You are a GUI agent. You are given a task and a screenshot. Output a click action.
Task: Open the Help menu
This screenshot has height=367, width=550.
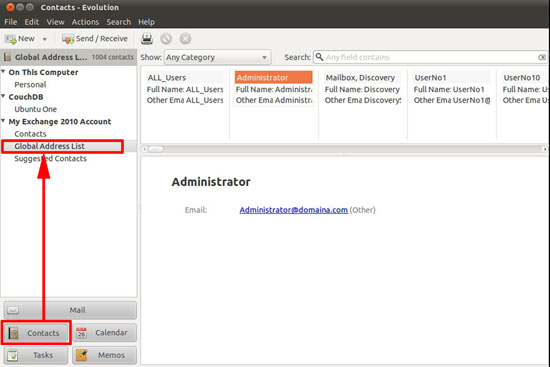click(x=146, y=22)
